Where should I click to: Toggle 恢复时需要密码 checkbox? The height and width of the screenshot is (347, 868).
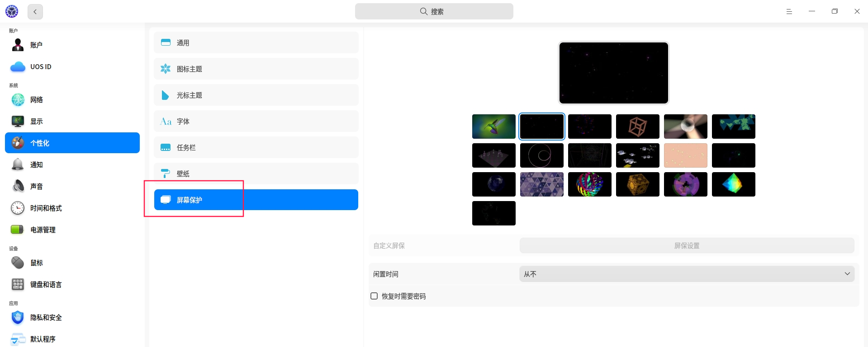pos(374,296)
